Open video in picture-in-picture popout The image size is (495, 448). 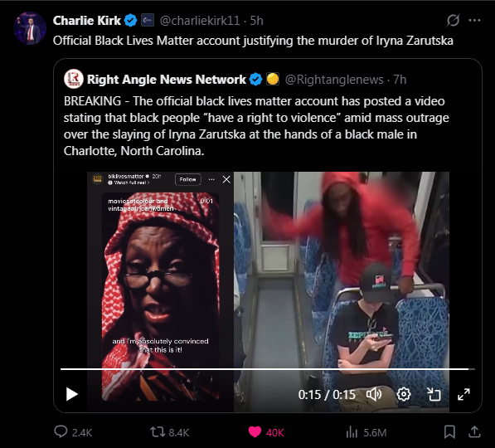coord(434,394)
